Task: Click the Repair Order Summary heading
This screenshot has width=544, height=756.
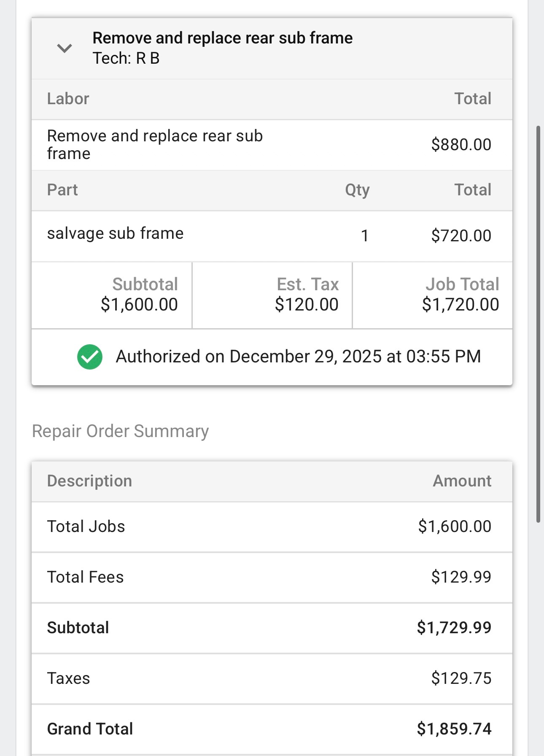Action: [120, 431]
